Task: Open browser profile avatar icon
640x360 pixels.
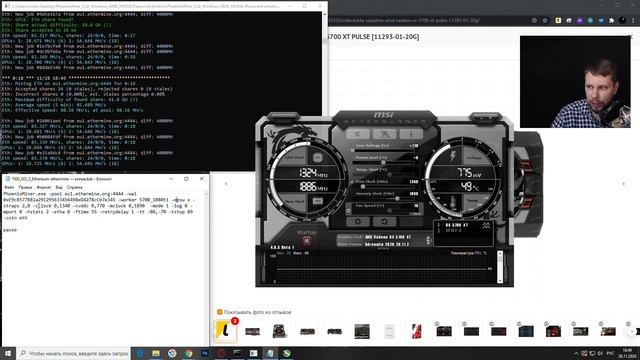Action: (622, 20)
